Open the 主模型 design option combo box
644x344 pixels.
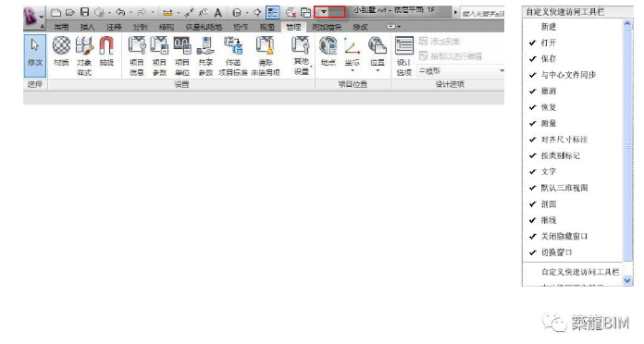461,71
